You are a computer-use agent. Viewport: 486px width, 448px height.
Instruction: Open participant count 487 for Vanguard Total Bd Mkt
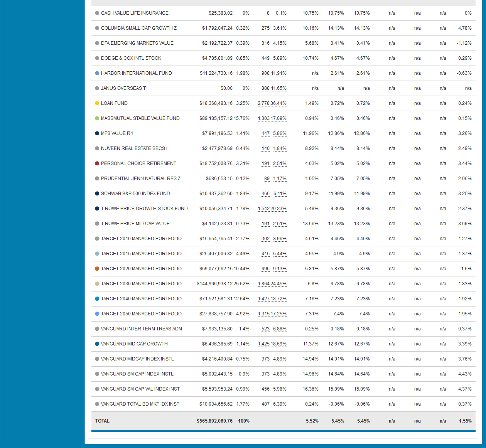pos(265,404)
